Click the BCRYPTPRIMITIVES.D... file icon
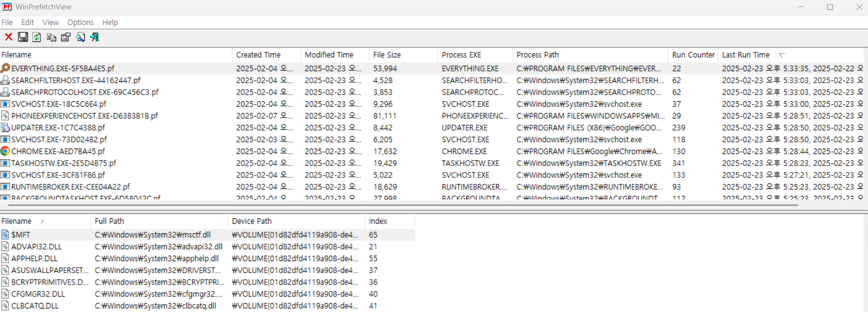868x312 pixels. [5, 282]
